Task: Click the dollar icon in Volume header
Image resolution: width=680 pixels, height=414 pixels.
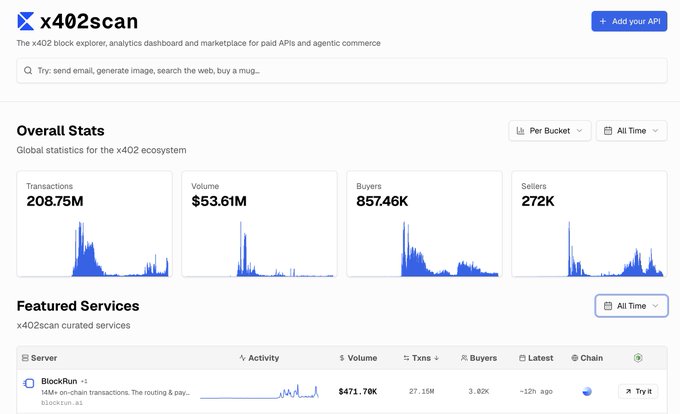Action: (342, 358)
